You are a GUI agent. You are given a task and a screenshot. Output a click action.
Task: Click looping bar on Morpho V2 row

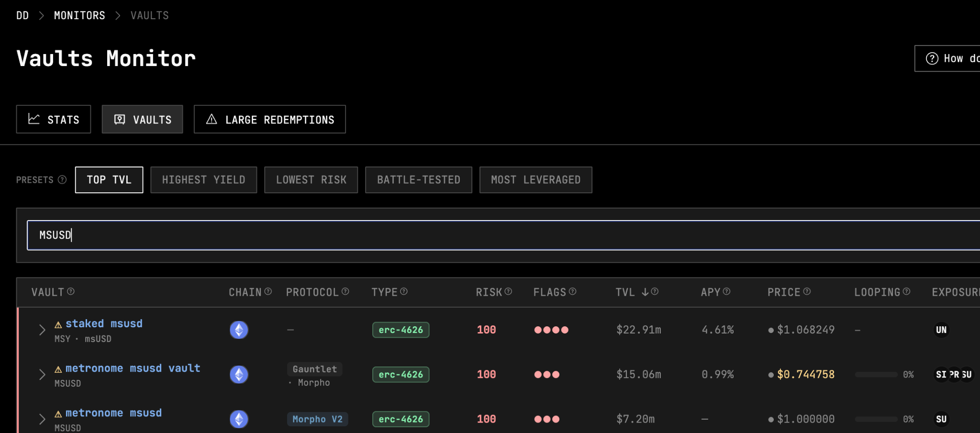(x=876, y=419)
